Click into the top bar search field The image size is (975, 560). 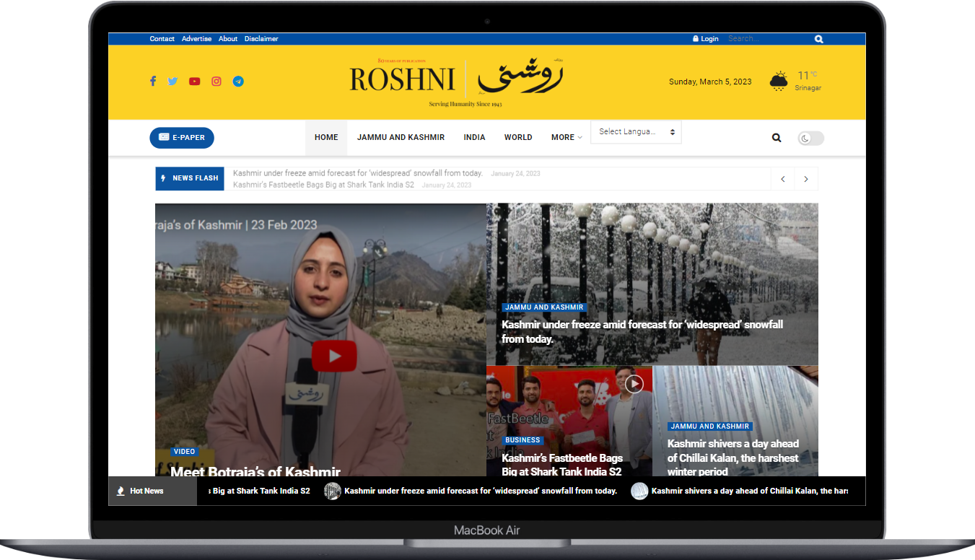tap(769, 39)
